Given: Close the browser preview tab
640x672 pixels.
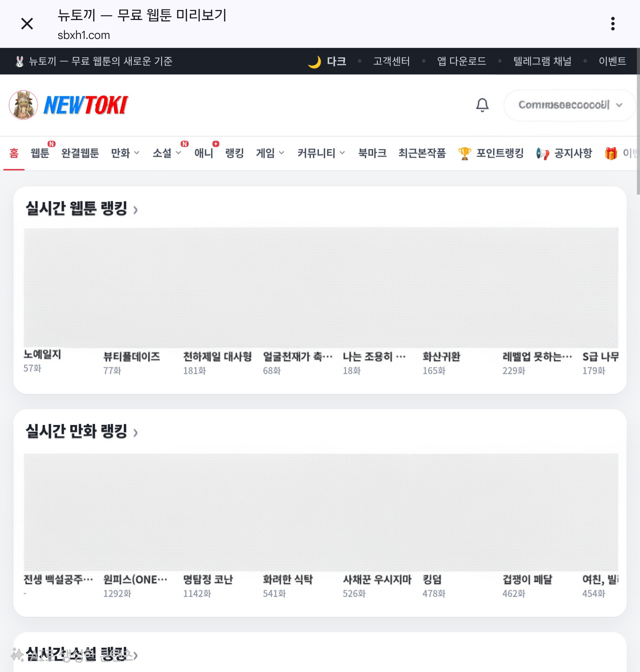Looking at the screenshot, I should (27, 23).
